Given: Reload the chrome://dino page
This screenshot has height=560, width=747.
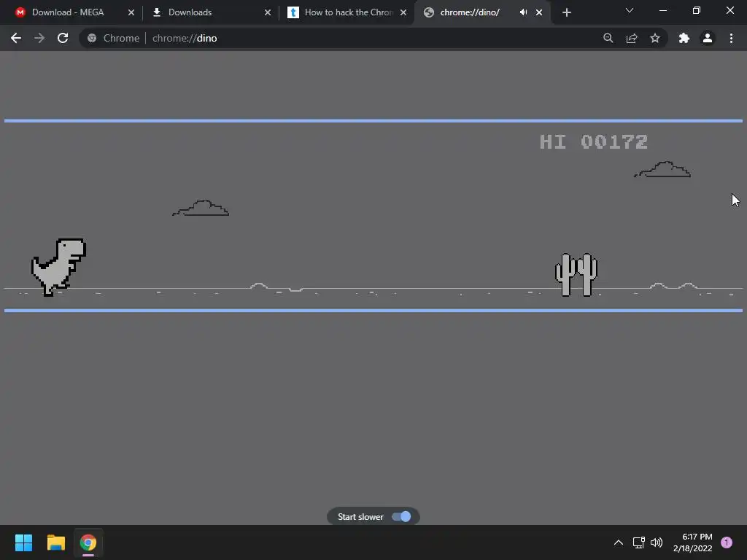Looking at the screenshot, I should click(x=63, y=38).
